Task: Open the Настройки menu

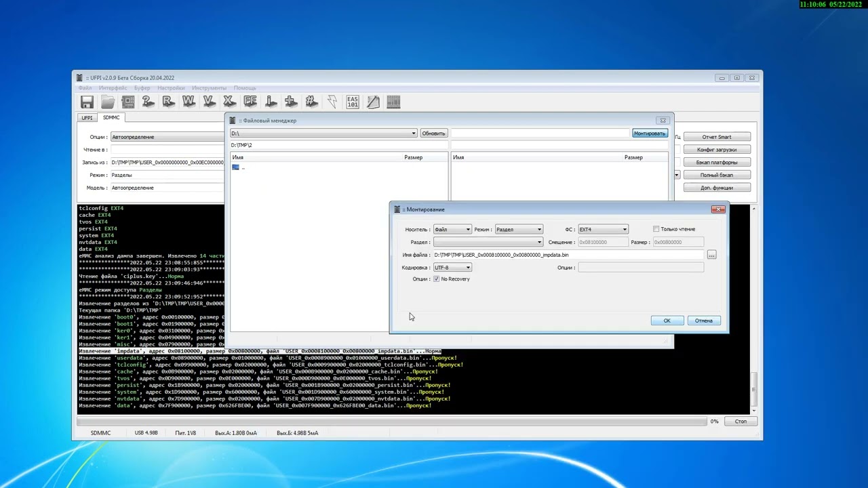Action: point(171,88)
